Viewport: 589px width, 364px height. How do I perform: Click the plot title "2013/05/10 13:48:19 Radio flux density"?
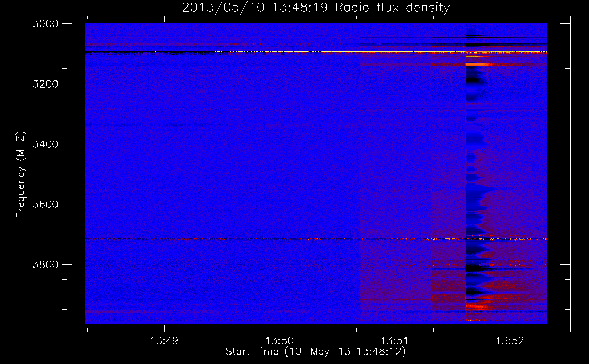pyautogui.click(x=316, y=7)
